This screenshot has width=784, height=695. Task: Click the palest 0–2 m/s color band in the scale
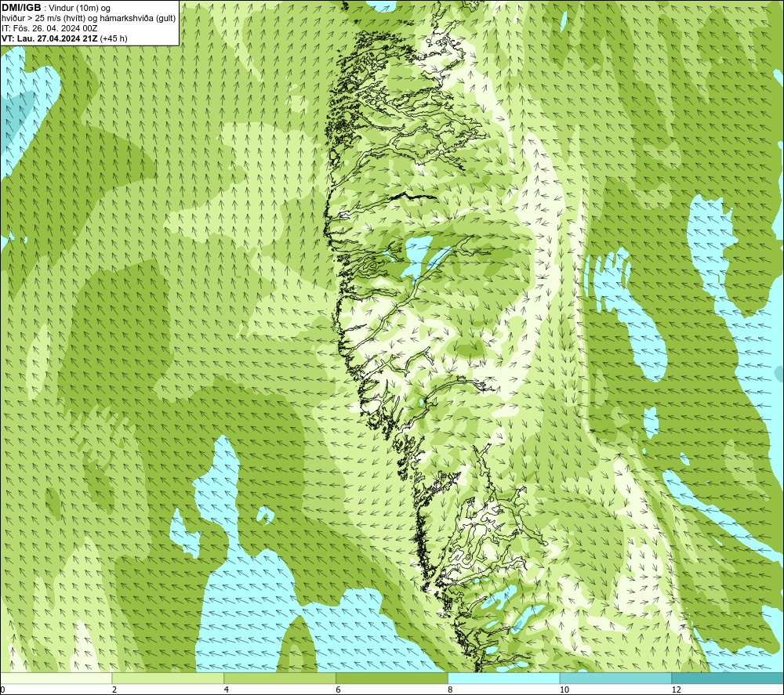[x=56, y=678]
